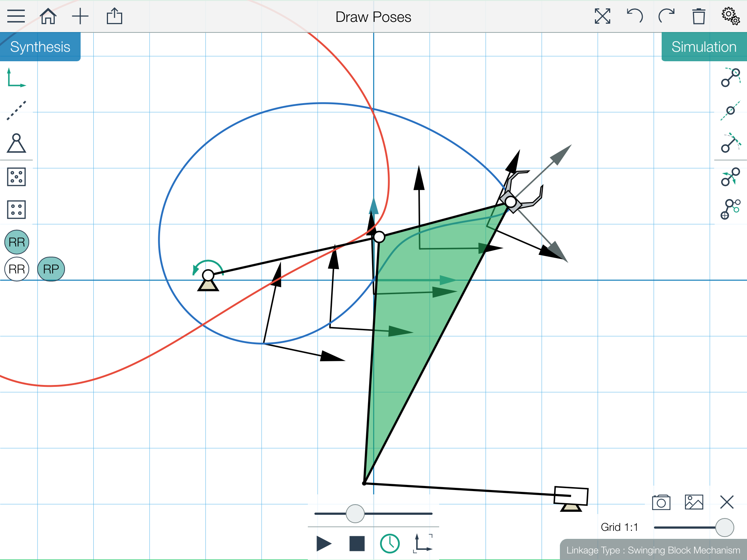747x560 pixels.
Task: Delete with the trash can icon
Action: pos(698,16)
